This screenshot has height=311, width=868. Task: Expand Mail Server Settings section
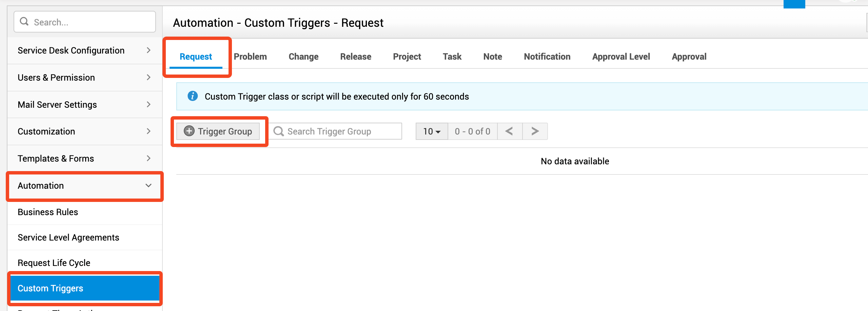pyautogui.click(x=85, y=105)
